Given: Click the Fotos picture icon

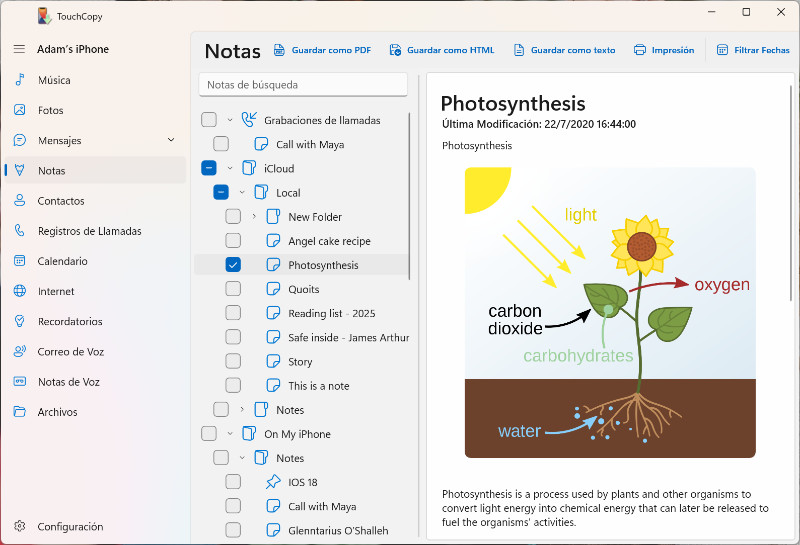Looking at the screenshot, I should coord(19,110).
